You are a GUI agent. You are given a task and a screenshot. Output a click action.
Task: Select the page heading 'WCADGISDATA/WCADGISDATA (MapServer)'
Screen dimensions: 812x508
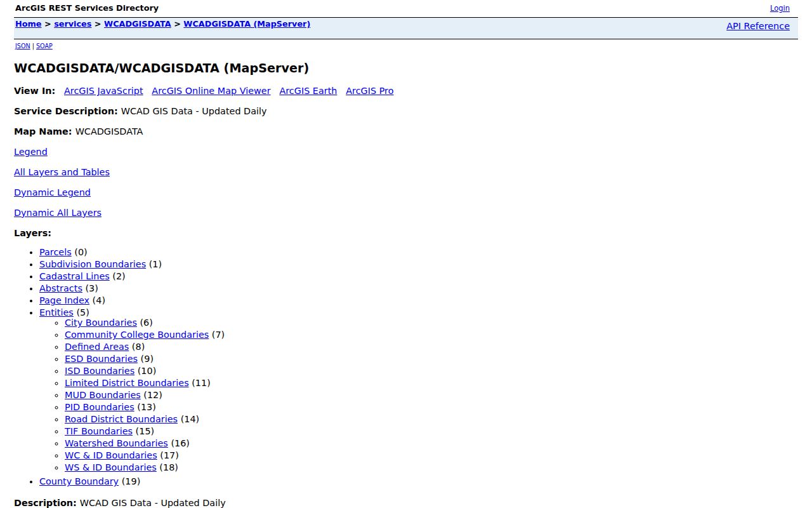pos(162,68)
